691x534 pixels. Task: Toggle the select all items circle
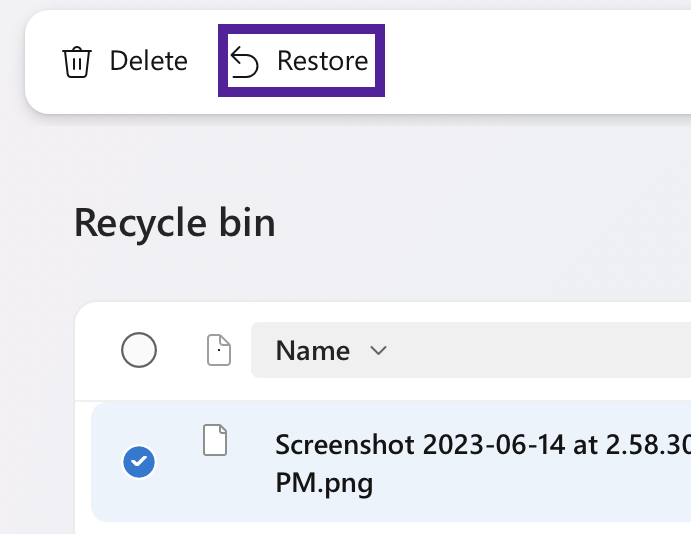click(x=139, y=350)
